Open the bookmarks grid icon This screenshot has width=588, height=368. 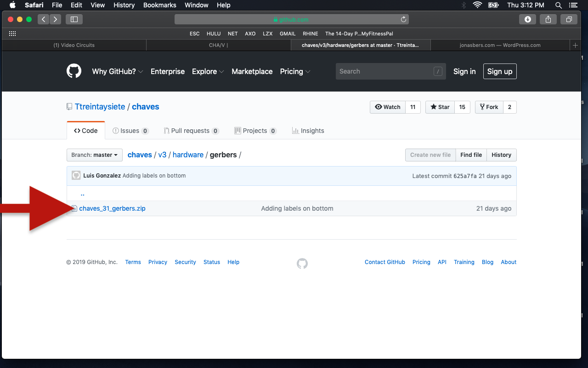click(12, 34)
